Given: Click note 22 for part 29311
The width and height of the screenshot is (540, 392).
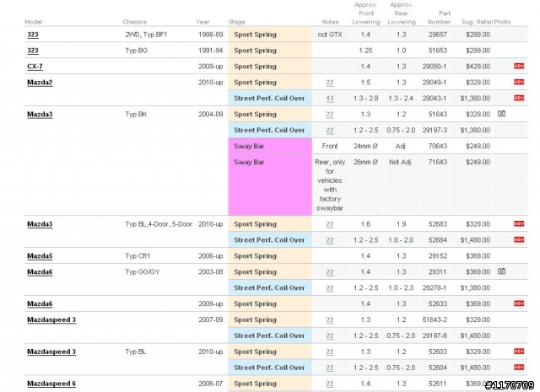Looking at the screenshot, I should tap(330, 272).
